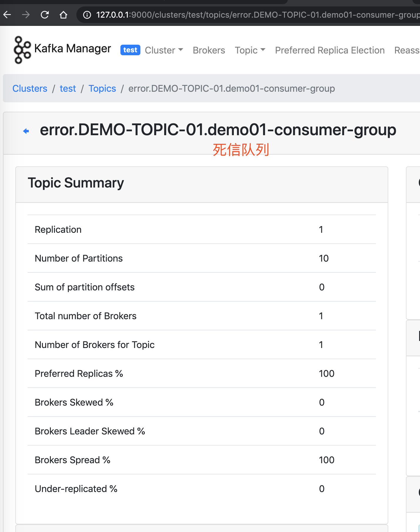Click the Kafka Manager brand text
420x532 pixels.
click(x=73, y=48)
